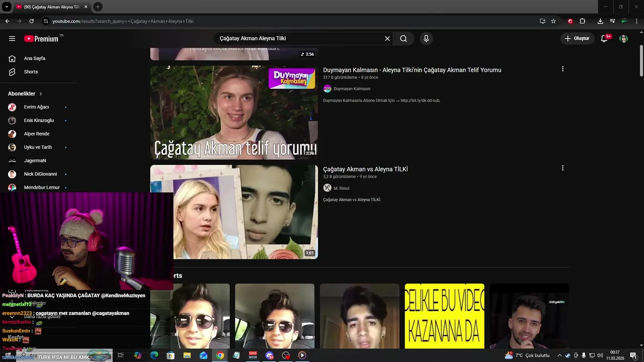Open the @tiryakifm short thumbnail
Screen dimensions: 644x362
click(x=529, y=316)
